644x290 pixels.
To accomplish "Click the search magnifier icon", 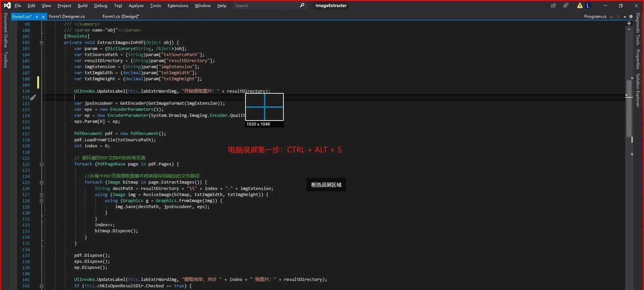I will click(x=302, y=5).
